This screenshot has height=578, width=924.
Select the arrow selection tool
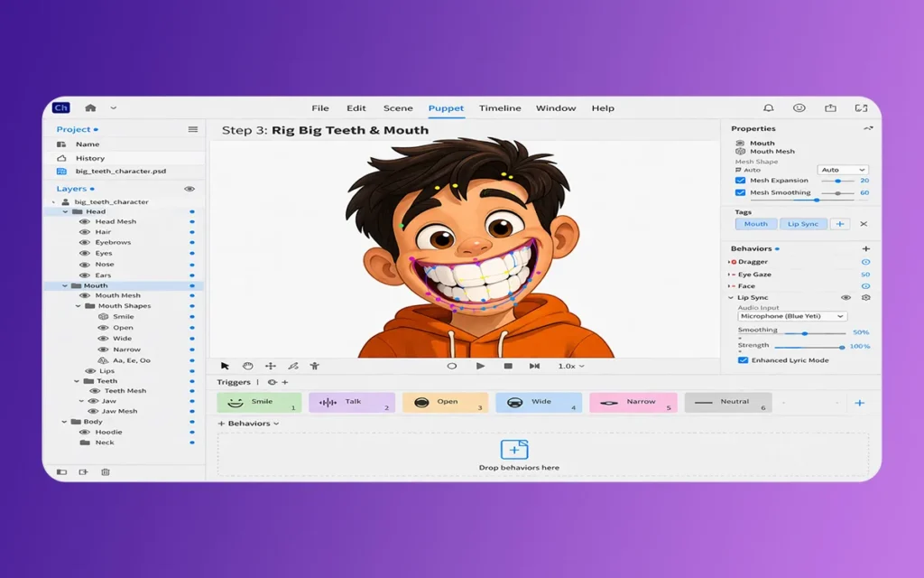[x=226, y=366]
